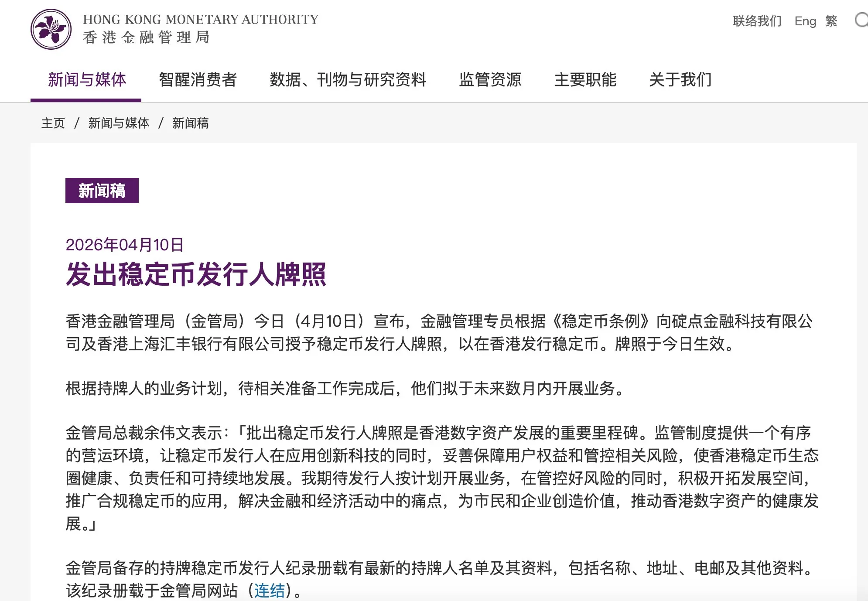This screenshot has width=868, height=601.
Task: Expand the 监管资源 menu
Action: click(x=490, y=80)
